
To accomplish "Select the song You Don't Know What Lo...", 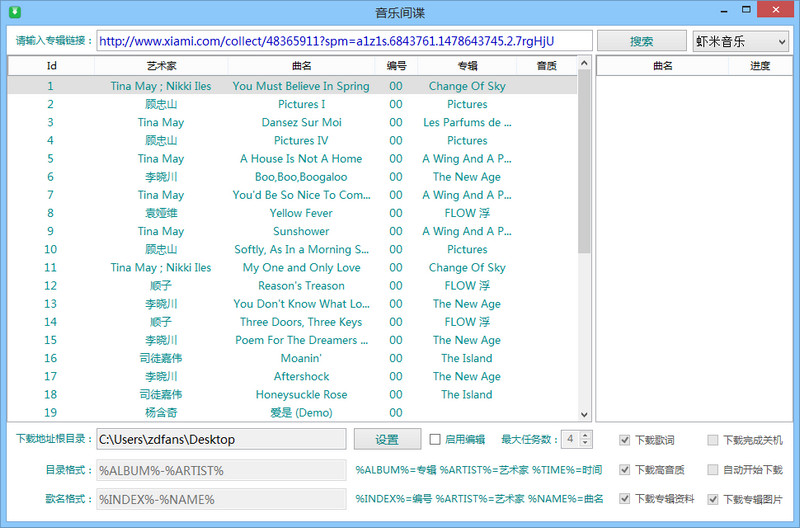I will [301, 304].
